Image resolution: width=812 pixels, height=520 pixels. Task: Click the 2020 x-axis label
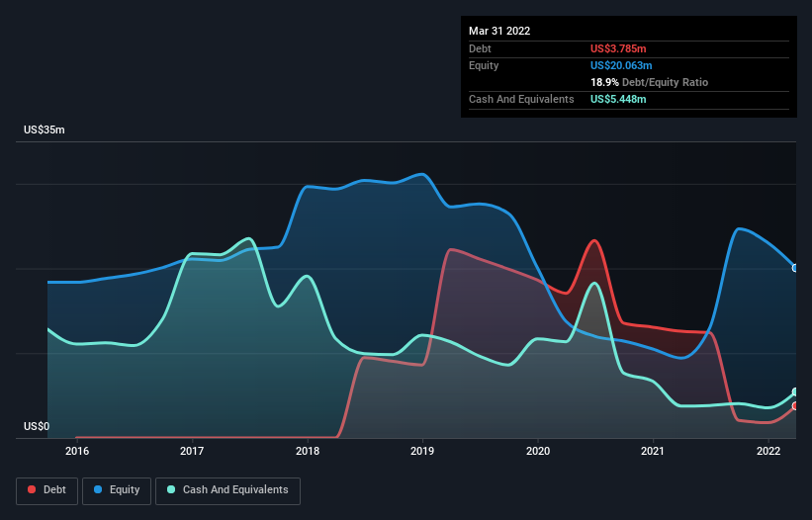[538, 451]
